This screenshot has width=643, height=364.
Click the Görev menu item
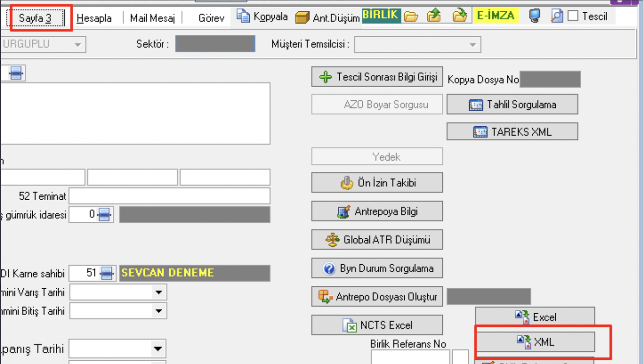click(211, 18)
